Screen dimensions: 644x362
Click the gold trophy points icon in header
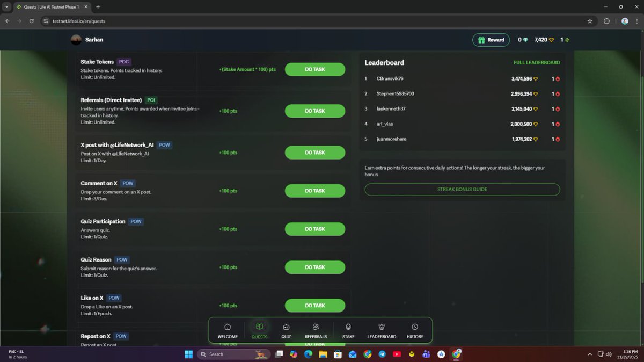[x=551, y=40]
